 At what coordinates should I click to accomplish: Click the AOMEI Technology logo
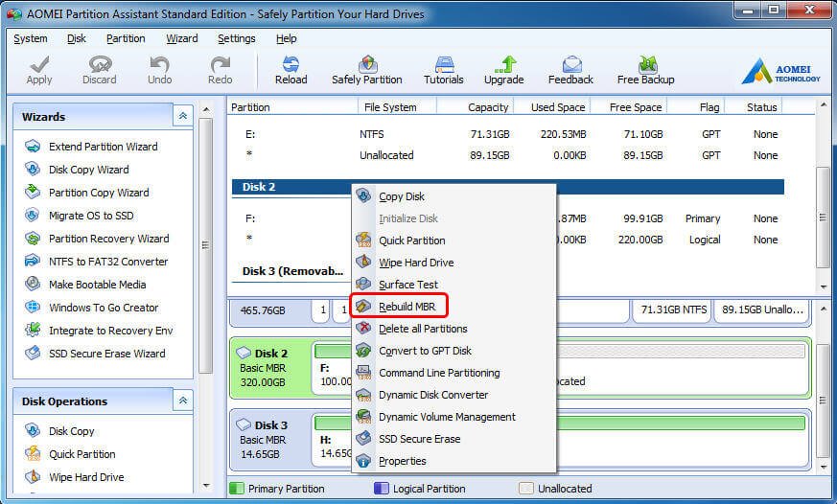[x=781, y=72]
